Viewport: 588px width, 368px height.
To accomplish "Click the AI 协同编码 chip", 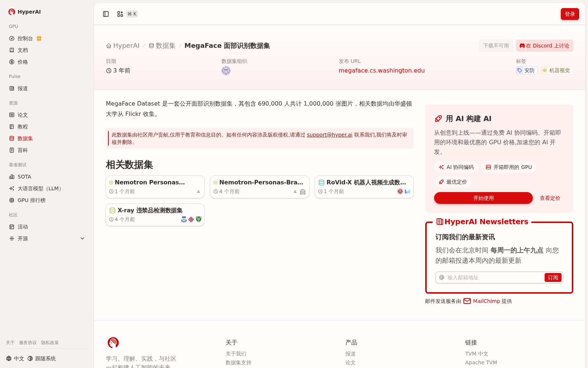I will coord(456,167).
